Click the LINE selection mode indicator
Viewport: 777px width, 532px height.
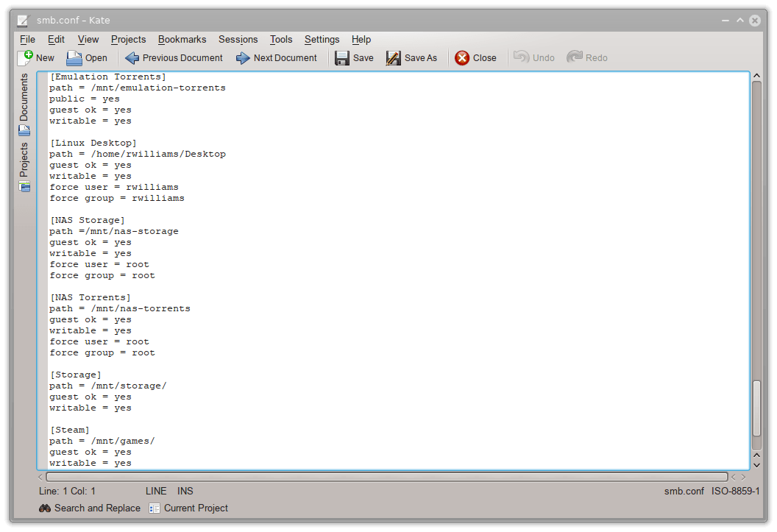(x=156, y=491)
